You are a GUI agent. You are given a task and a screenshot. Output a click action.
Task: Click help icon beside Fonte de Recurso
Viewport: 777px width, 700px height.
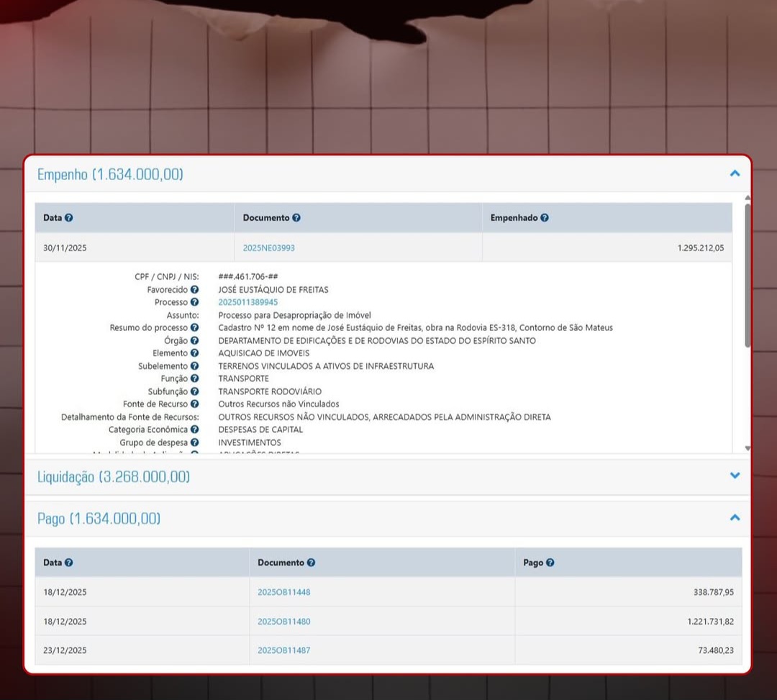(x=194, y=404)
